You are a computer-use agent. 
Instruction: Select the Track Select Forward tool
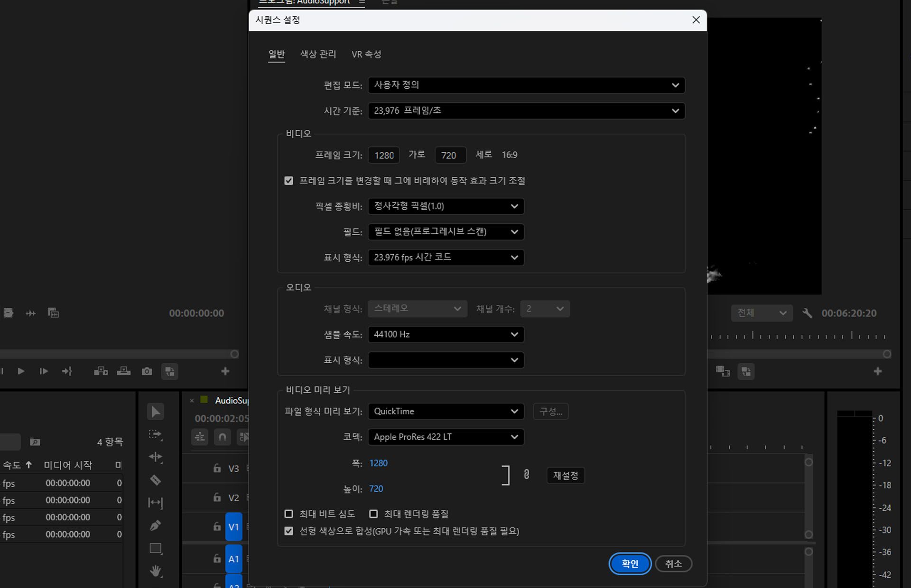pyautogui.click(x=155, y=434)
